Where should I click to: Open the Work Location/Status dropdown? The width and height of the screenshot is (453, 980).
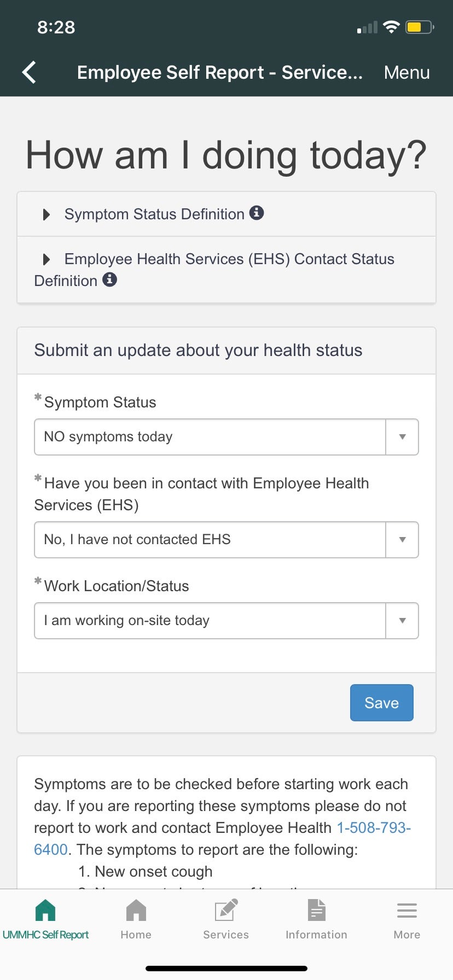coord(226,621)
